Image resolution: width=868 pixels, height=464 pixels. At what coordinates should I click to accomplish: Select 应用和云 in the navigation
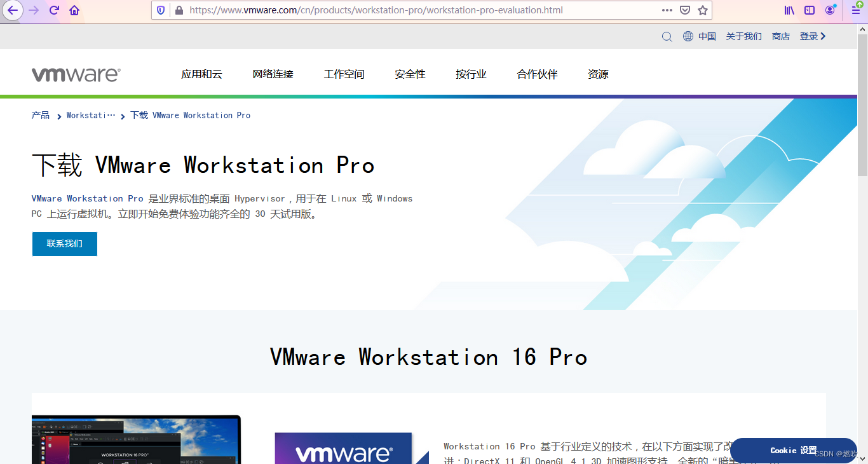(202, 74)
